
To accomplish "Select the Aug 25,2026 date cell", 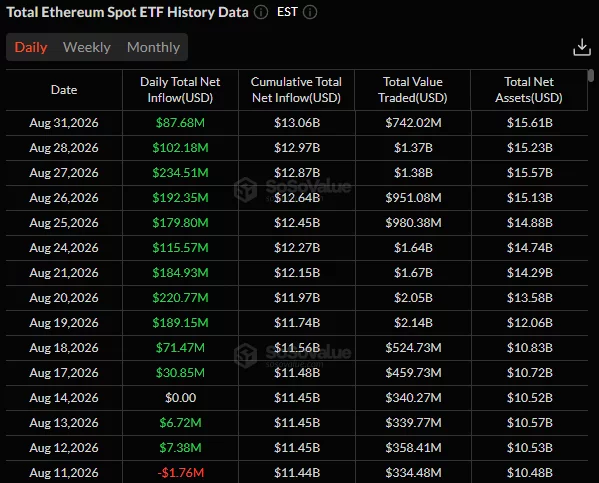I will point(64,222).
